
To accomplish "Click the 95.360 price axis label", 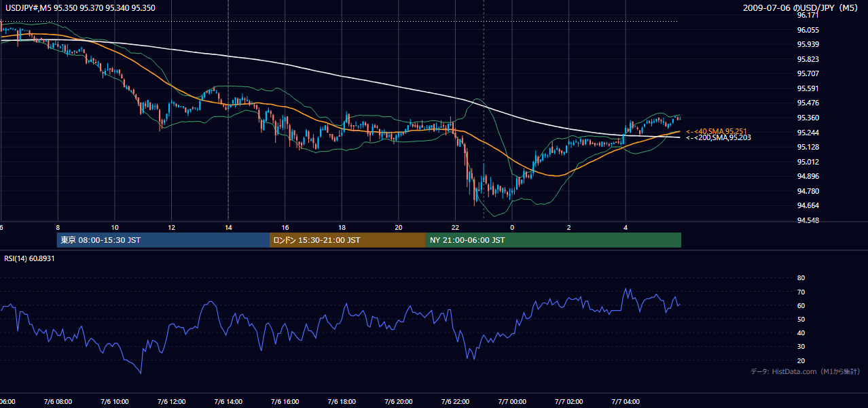I will click(x=808, y=118).
